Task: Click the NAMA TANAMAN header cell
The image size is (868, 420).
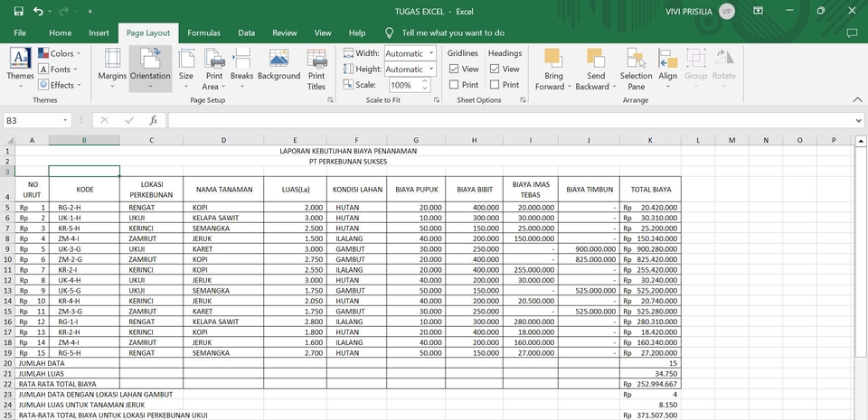Action: point(223,189)
